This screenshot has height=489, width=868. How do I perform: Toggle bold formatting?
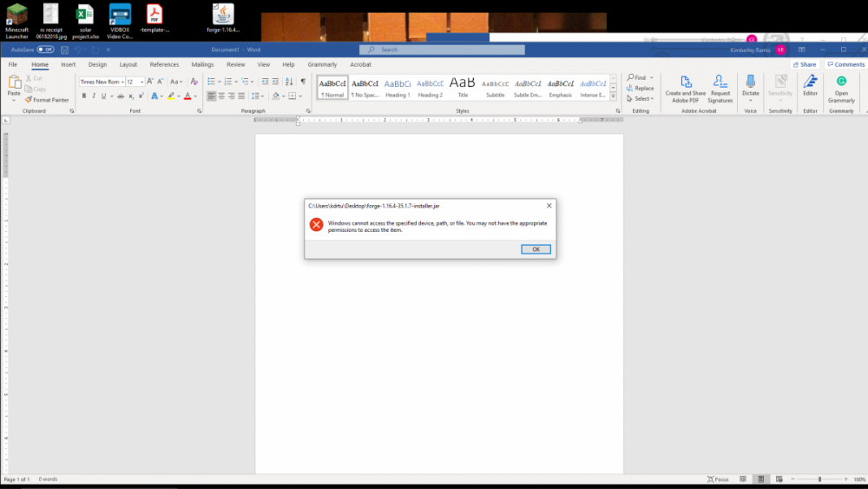pos(82,96)
